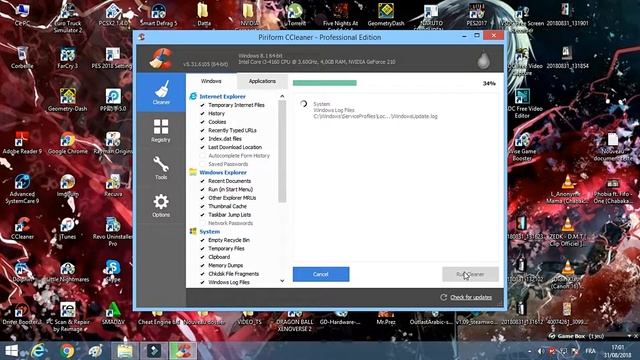The width and height of the screenshot is (640, 360).
Task: Toggle Empty Recycle Bin checkbox
Action: point(202,240)
